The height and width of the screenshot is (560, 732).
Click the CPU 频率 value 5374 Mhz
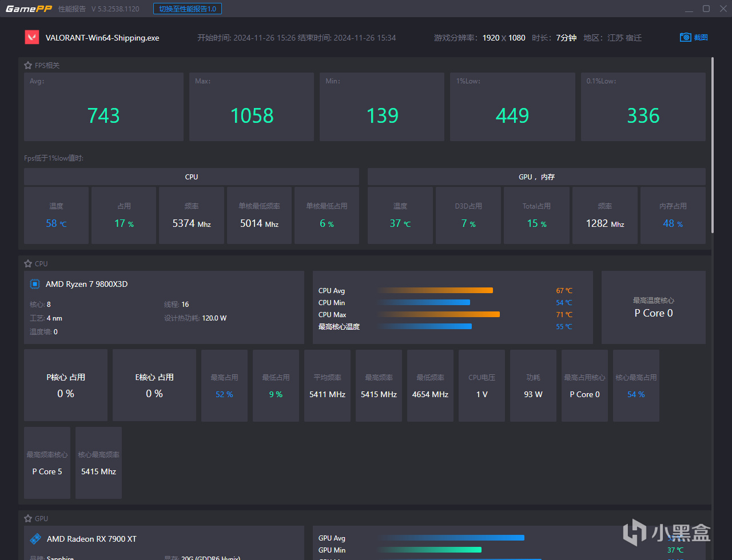[192, 223]
